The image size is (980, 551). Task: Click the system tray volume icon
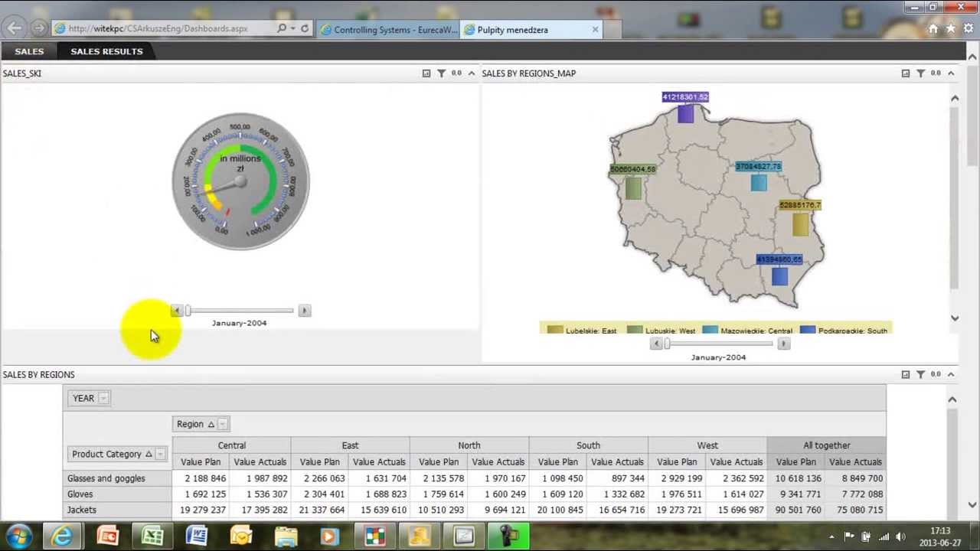[x=900, y=537]
